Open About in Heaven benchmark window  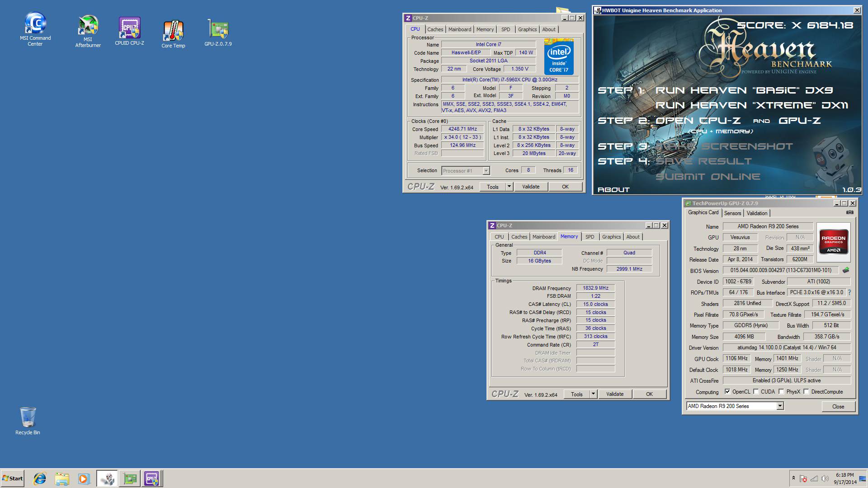pyautogui.click(x=613, y=190)
